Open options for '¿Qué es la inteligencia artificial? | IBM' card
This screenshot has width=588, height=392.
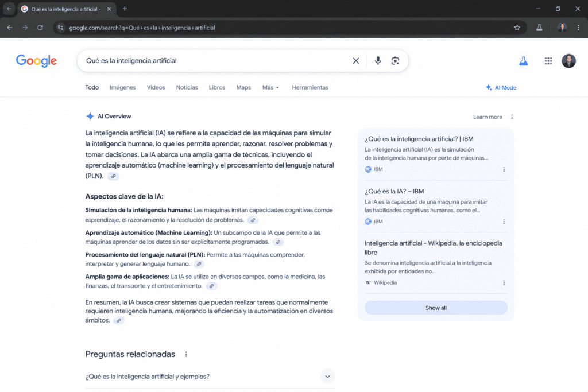[504, 169]
